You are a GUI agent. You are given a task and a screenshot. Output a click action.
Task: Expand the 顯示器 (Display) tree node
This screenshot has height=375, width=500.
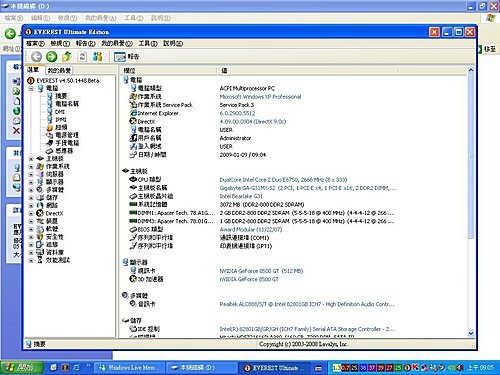pos(31,182)
